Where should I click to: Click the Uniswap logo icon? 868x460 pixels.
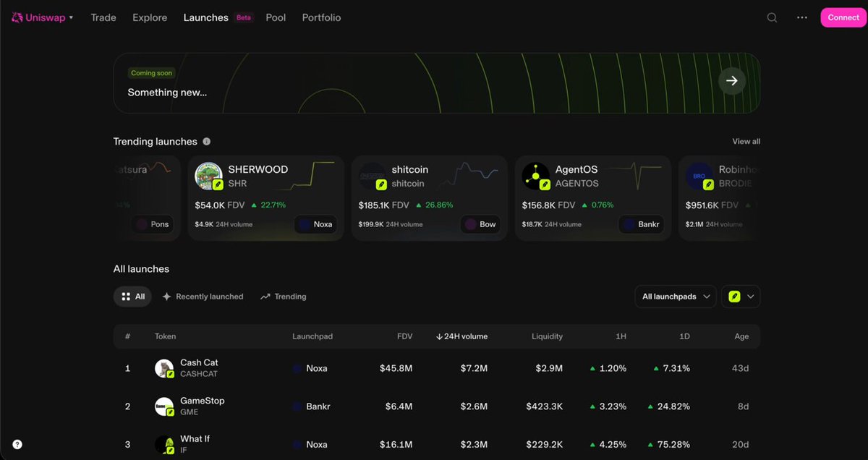(17, 17)
